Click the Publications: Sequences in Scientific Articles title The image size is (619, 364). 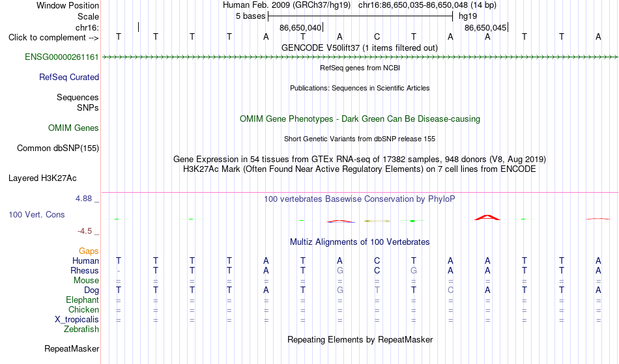[x=360, y=89]
